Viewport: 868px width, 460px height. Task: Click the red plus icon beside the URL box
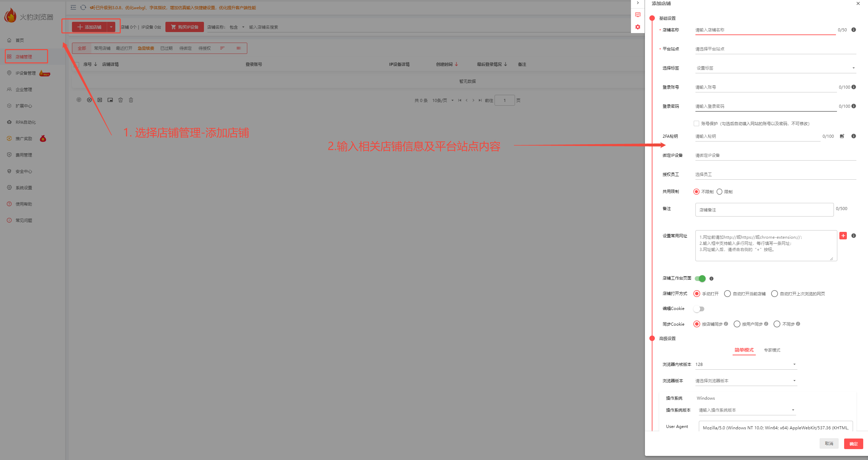pyautogui.click(x=843, y=236)
